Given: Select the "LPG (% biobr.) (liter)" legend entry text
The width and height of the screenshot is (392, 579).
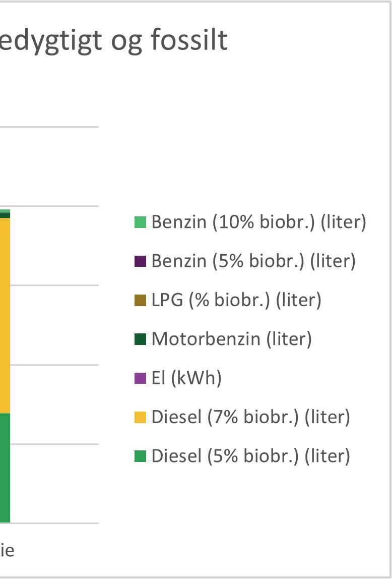Looking at the screenshot, I should (x=236, y=300).
